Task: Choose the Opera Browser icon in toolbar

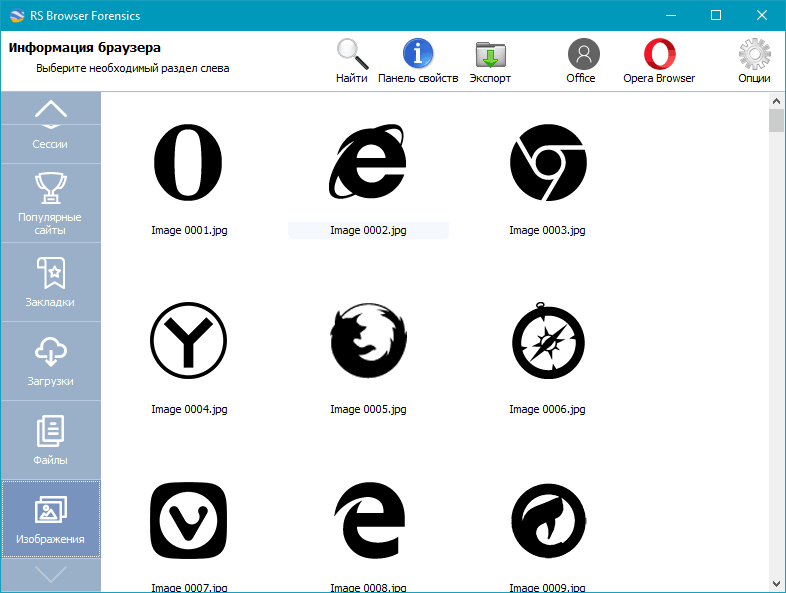Action: coord(659,54)
